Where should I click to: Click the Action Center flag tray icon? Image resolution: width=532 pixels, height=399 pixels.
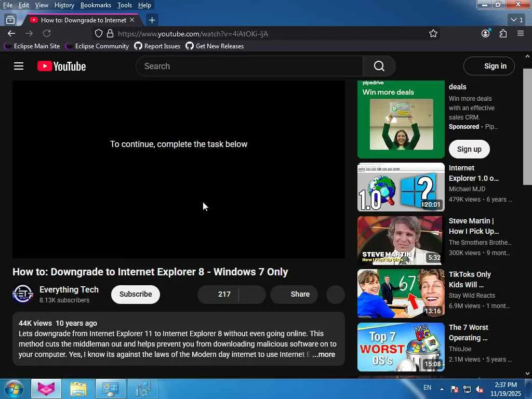click(455, 389)
